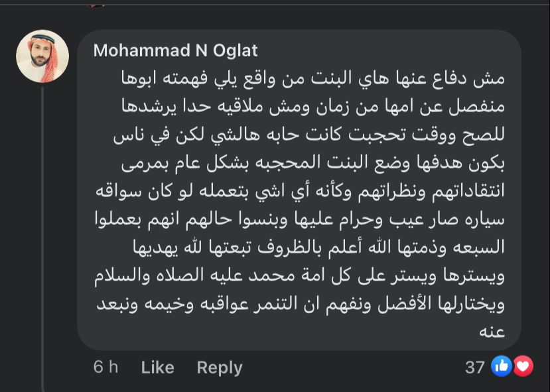
Task: Click the final word "عنه" in the comment
Action: [492, 331]
